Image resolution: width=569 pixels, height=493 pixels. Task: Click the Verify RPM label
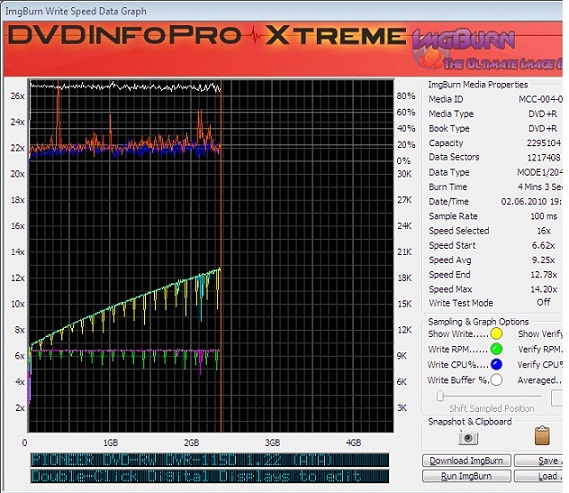[x=540, y=349]
